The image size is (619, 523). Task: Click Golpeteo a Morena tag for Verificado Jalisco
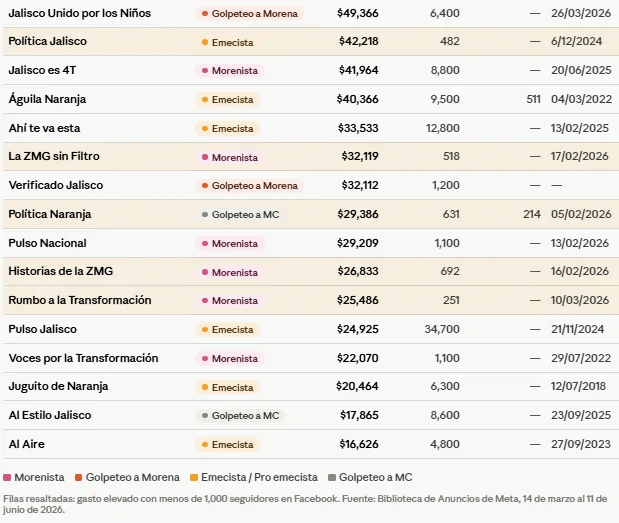[x=250, y=186]
